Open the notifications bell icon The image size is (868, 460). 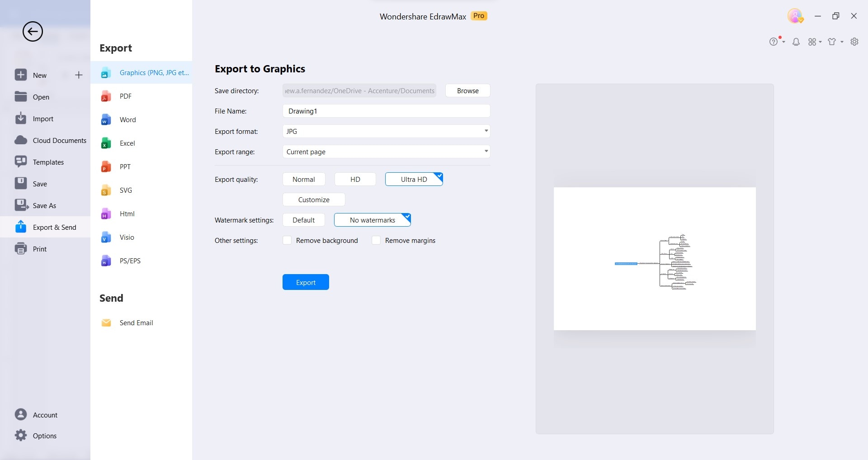pos(796,42)
